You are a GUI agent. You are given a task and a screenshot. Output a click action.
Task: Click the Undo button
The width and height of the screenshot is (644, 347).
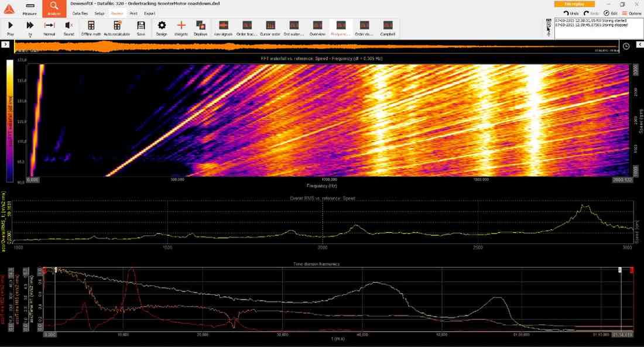(x=571, y=13)
